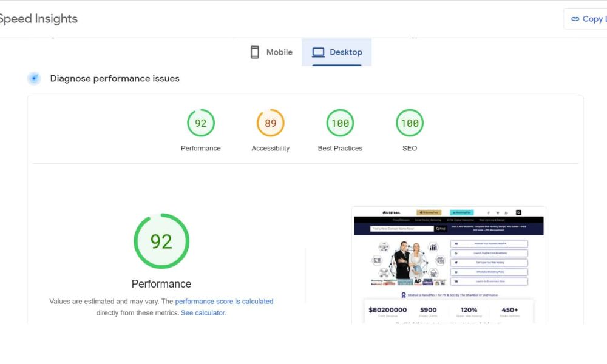Select the small Performance 92 gauge
607x364 pixels.
[200, 123]
